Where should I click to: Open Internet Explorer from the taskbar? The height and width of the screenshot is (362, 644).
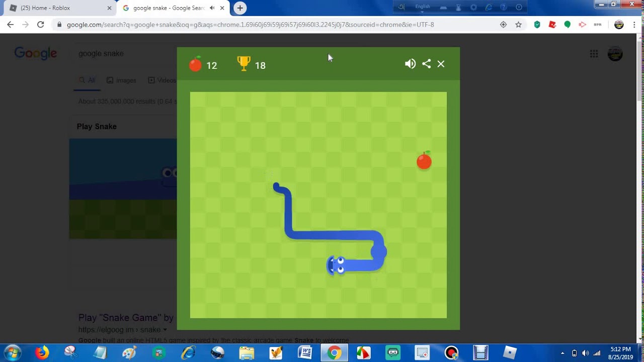click(189, 352)
